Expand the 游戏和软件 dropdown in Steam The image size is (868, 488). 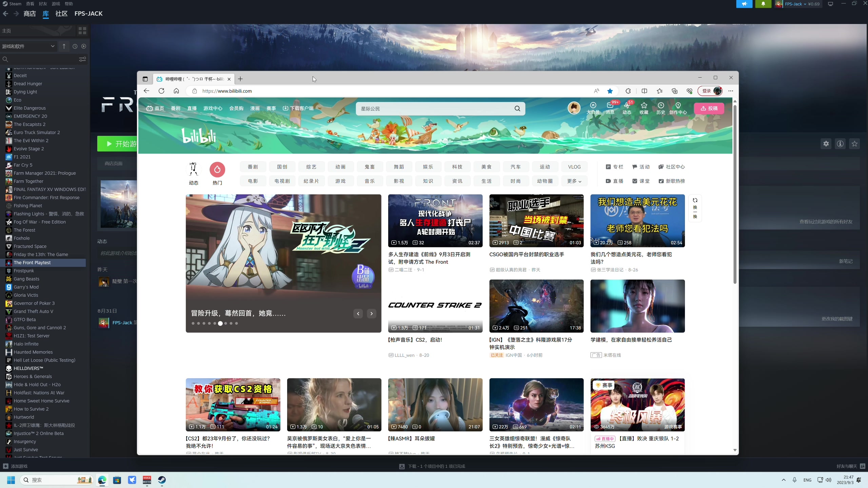[x=28, y=46]
